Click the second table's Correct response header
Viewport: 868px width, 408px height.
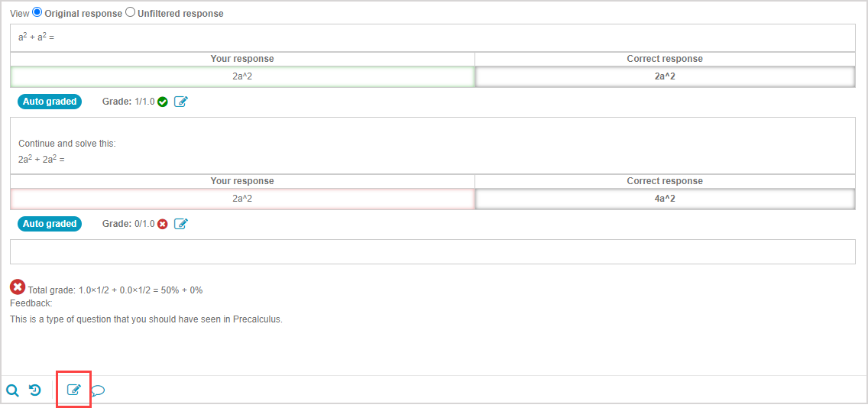coord(665,181)
